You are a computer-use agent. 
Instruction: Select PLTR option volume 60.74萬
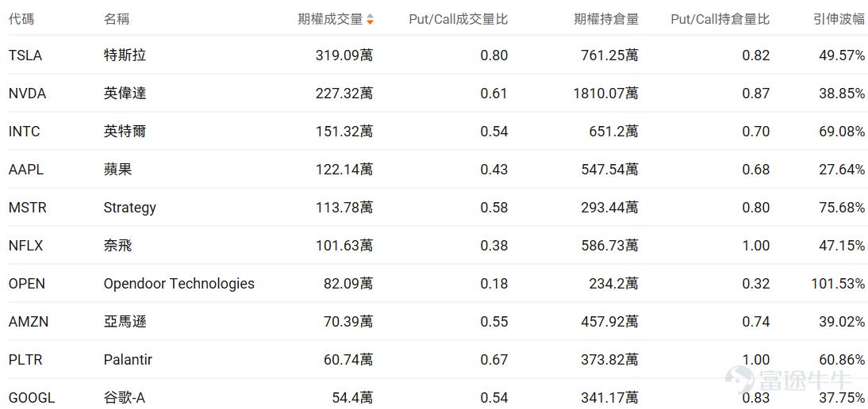tap(348, 360)
